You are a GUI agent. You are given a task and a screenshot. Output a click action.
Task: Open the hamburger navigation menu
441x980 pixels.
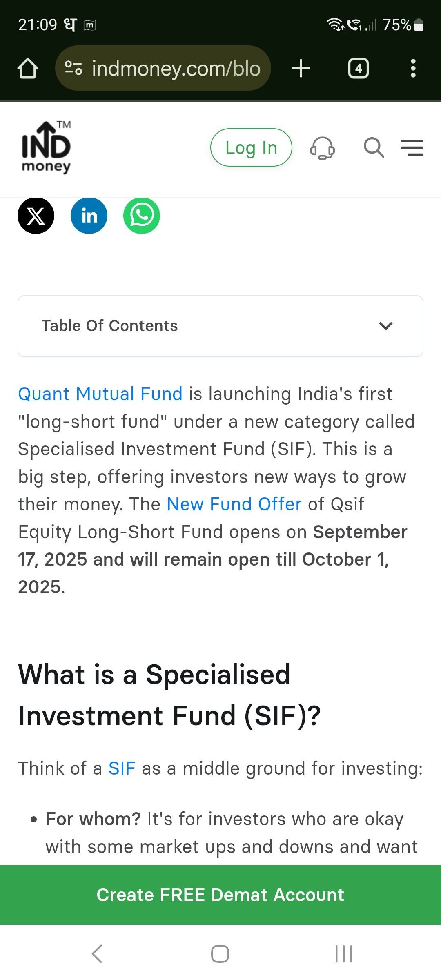(x=412, y=147)
